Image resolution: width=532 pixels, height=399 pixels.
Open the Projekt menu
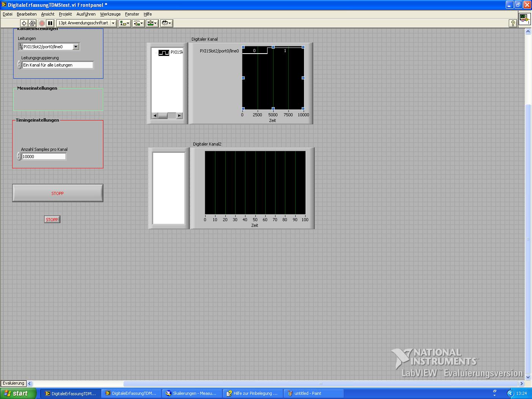pos(65,14)
